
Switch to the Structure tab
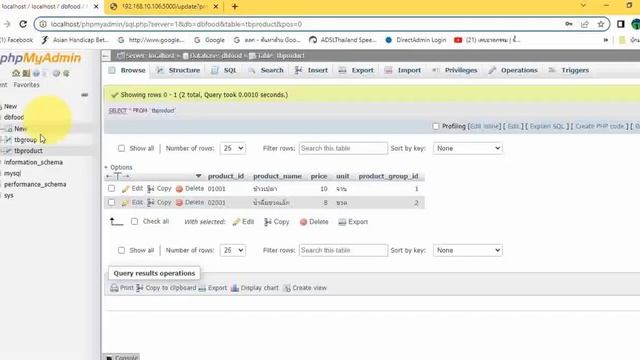(179, 70)
